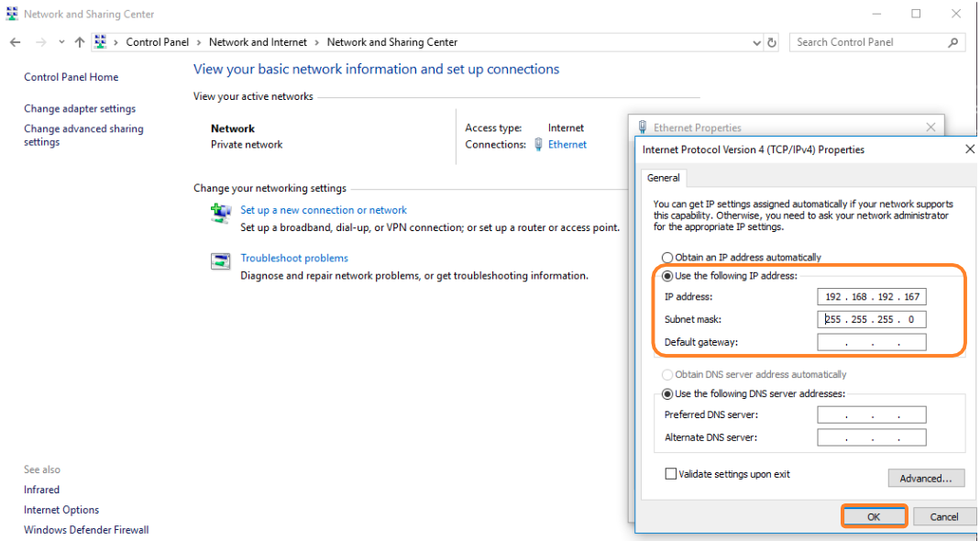The image size is (980, 541).
Task: Expand chevron after Control Panel breadcrumb
Action: pyautogui.click(x=199, y=42)
